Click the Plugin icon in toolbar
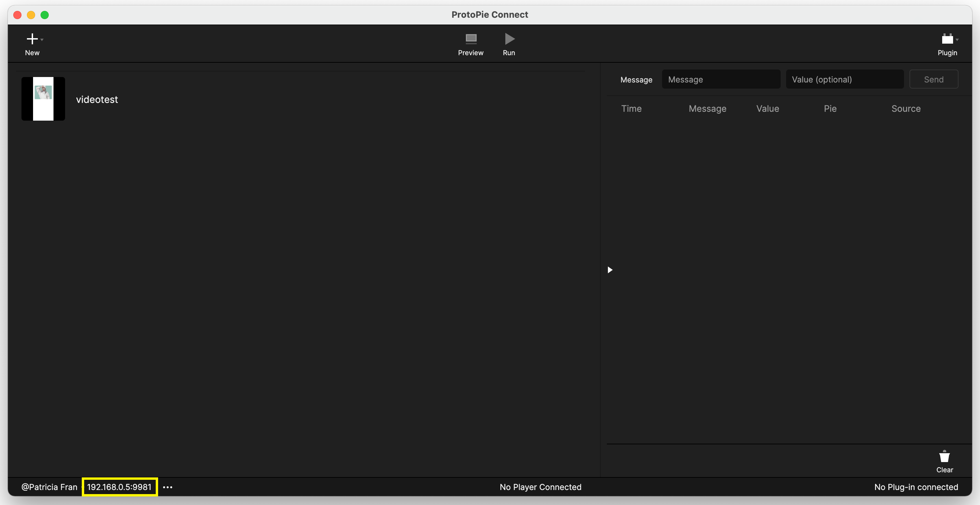 coord(947,39)
